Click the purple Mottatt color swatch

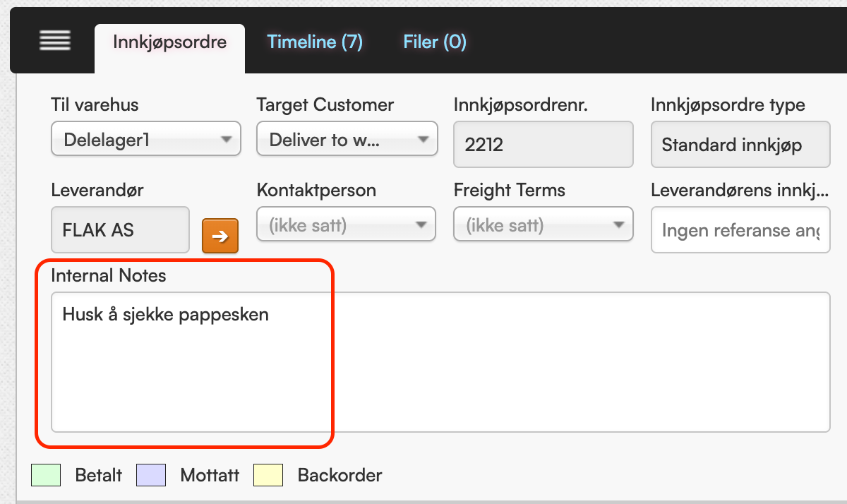click(x=151, y=475)
